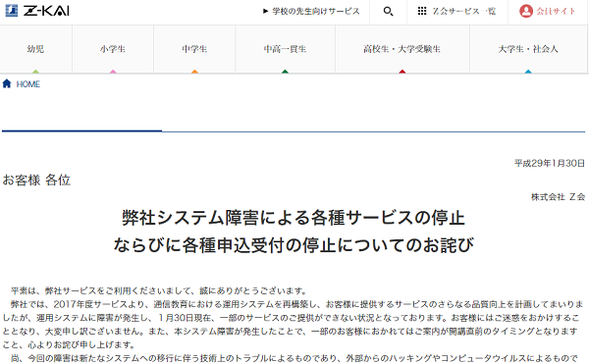Select the 中高一貫生 navigation tab
This screenshot has height=364, width=589.
(285, 49)
